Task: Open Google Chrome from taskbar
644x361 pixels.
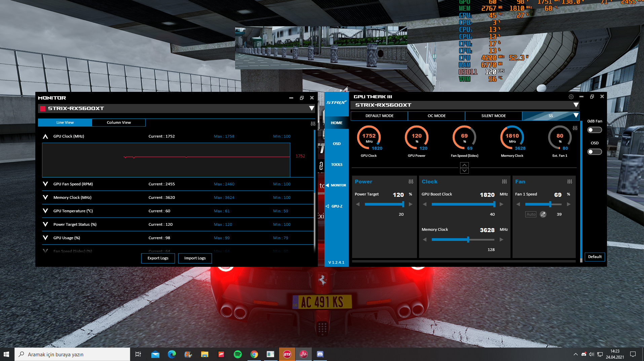Action: click(254, 354)
